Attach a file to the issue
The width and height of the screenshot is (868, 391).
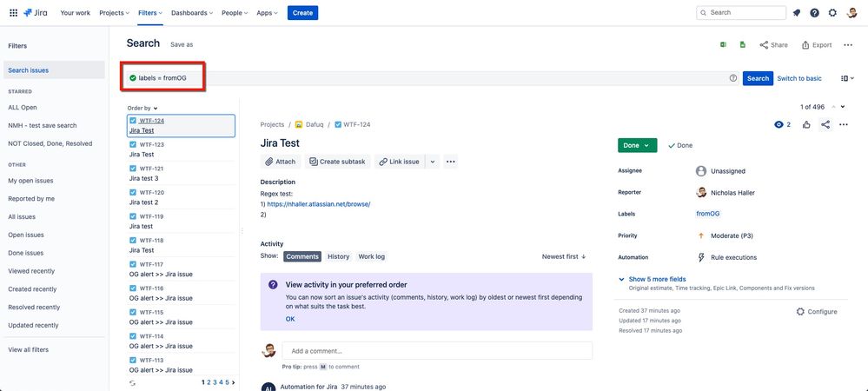tap(280, 162)
